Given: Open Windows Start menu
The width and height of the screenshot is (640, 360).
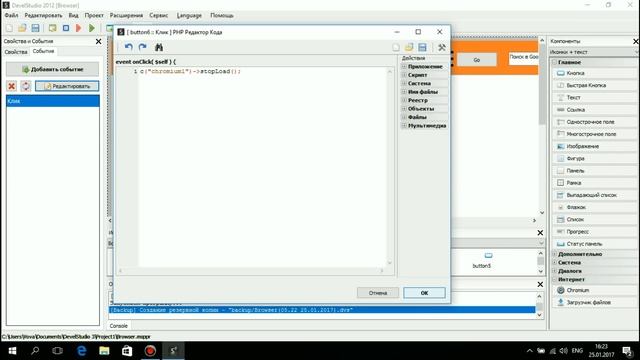Looking at the screenshot, I should coord(12,351).
